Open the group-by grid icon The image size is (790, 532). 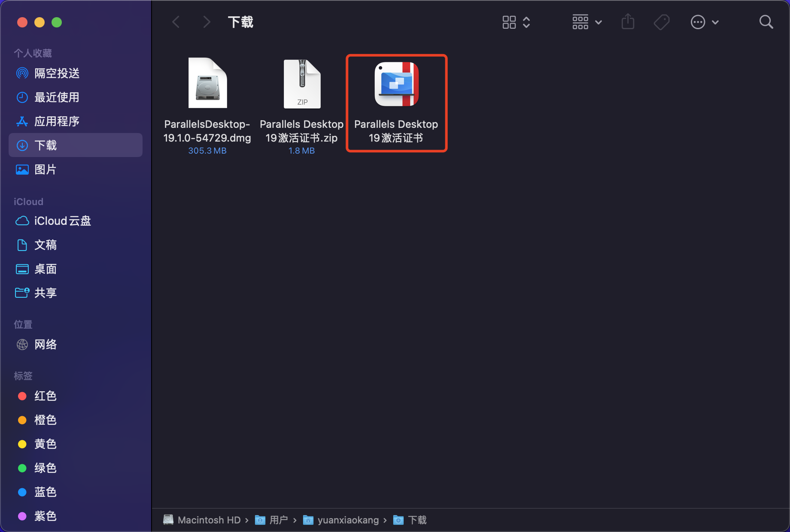click(580, 22)
